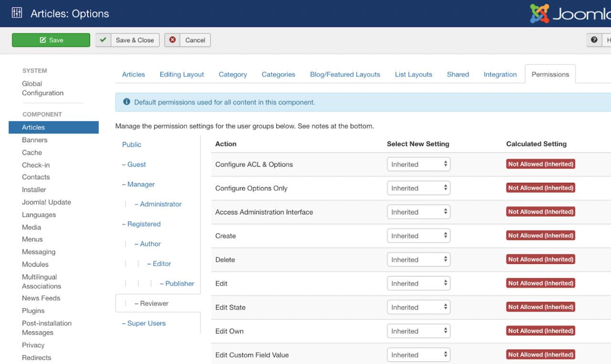The height and width of the screenshot is (364, 611).
Task: Open the Shared tab
Action: click(x=458, y=74)
